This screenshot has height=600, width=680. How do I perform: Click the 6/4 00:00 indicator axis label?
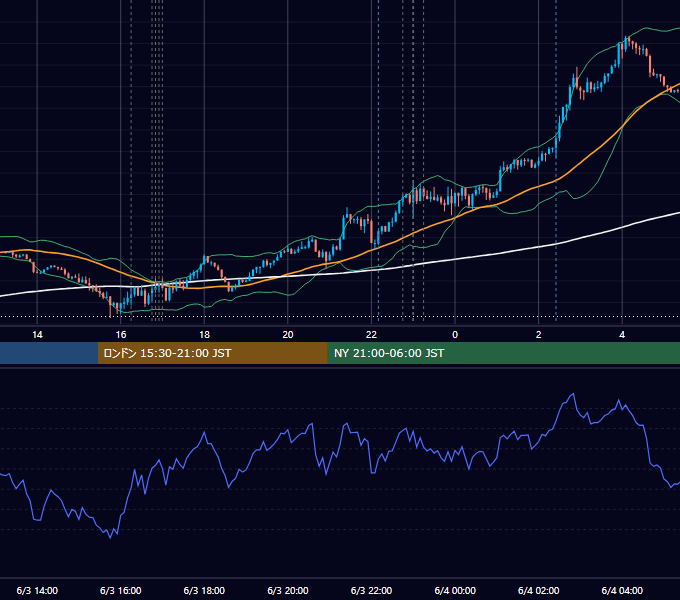click(x=455, y=590)
